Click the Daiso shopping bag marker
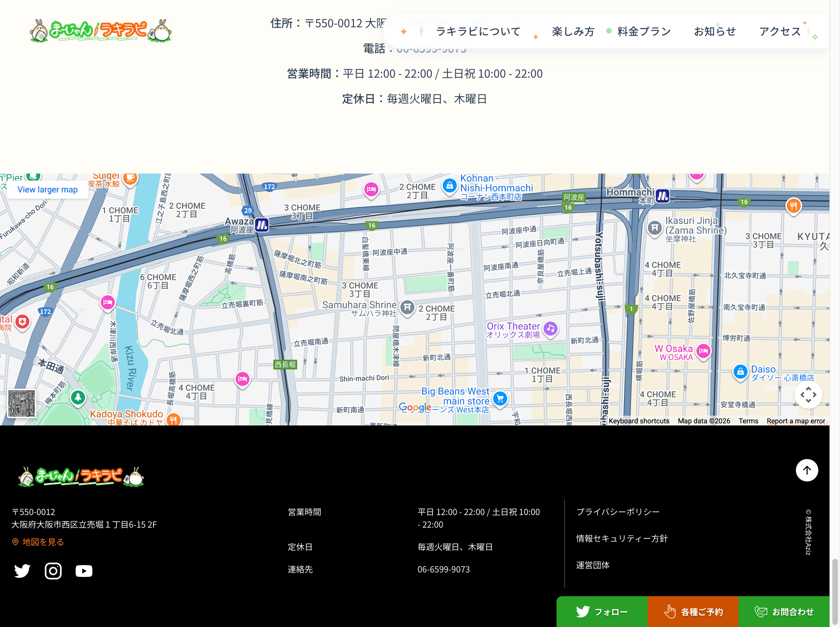840x627 pixels. (740, 372)
